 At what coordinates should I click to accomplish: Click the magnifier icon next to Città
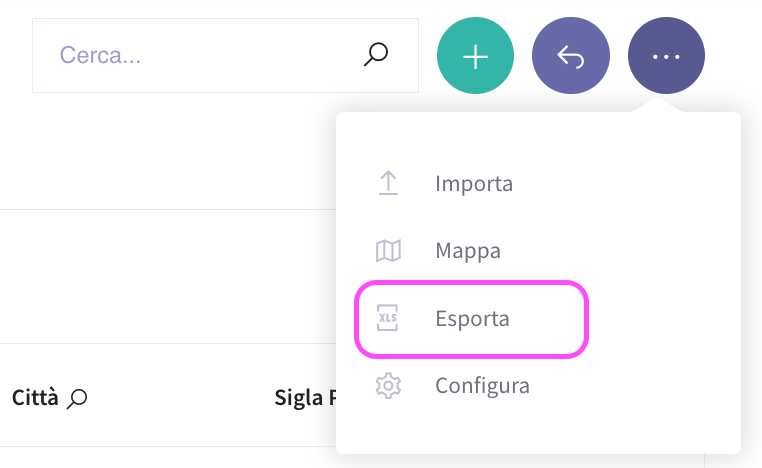(x=77, y=399)
